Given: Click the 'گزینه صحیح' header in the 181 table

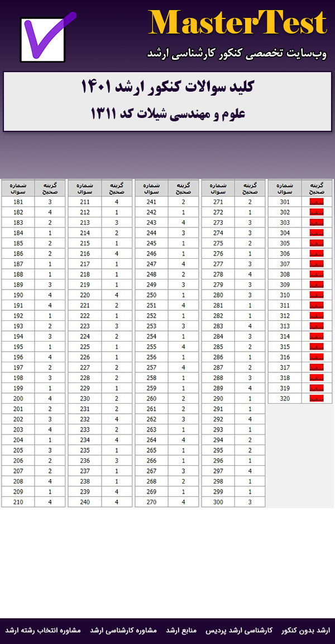Looking at the screenshot, I should pos(50,188).
